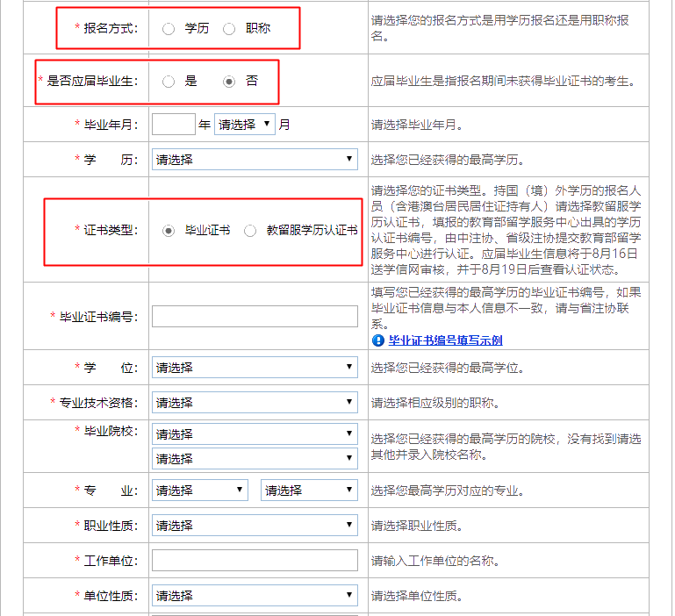The height and width of the screenshot is (616, 675).
Task: Open the graduation month dropdown
Action: click(244, 125)
